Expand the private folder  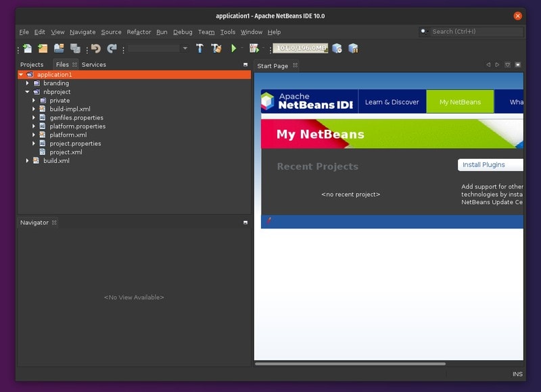[33, 100]
